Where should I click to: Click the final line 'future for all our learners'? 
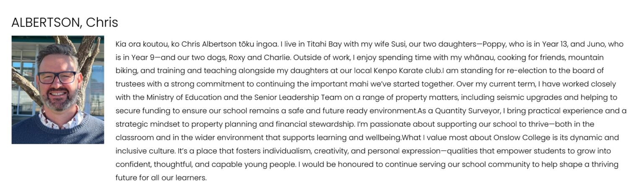pos(161,178)
